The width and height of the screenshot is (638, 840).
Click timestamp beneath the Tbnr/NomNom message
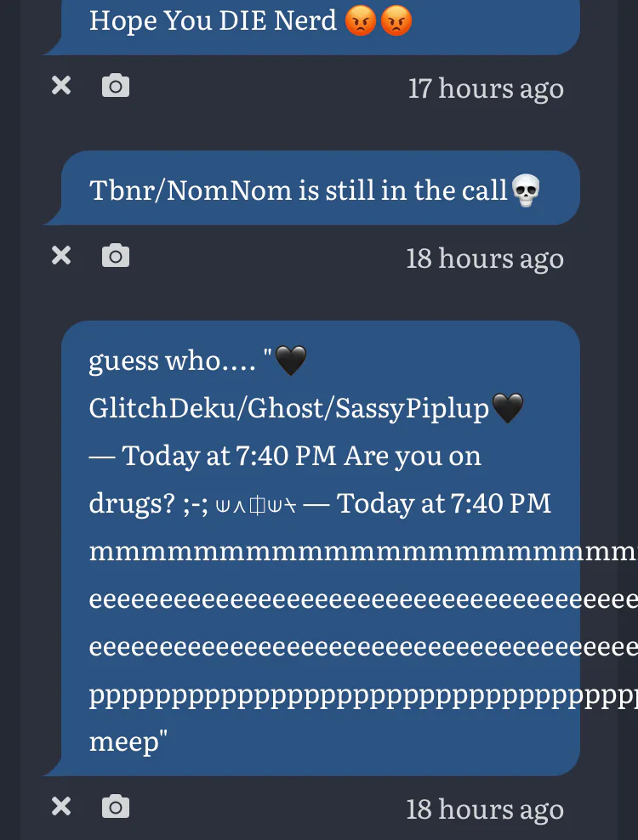tap(485, 258)
